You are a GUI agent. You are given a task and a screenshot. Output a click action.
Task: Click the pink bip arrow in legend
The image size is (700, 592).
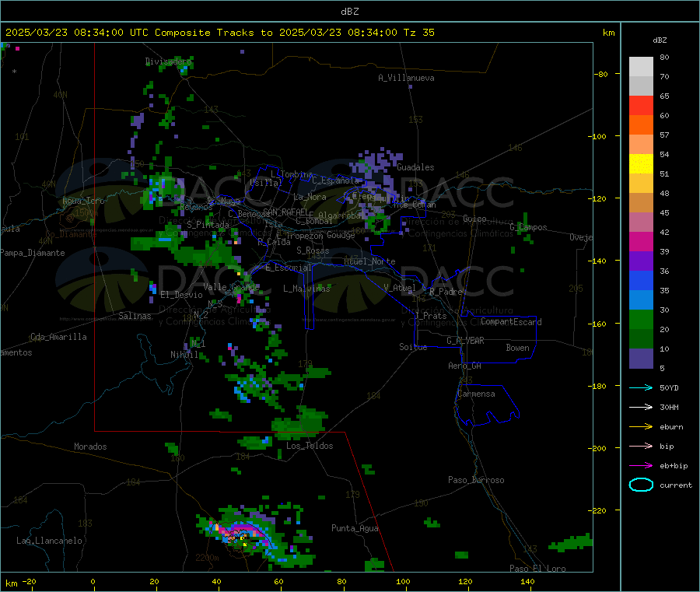(x=641, y=446)
